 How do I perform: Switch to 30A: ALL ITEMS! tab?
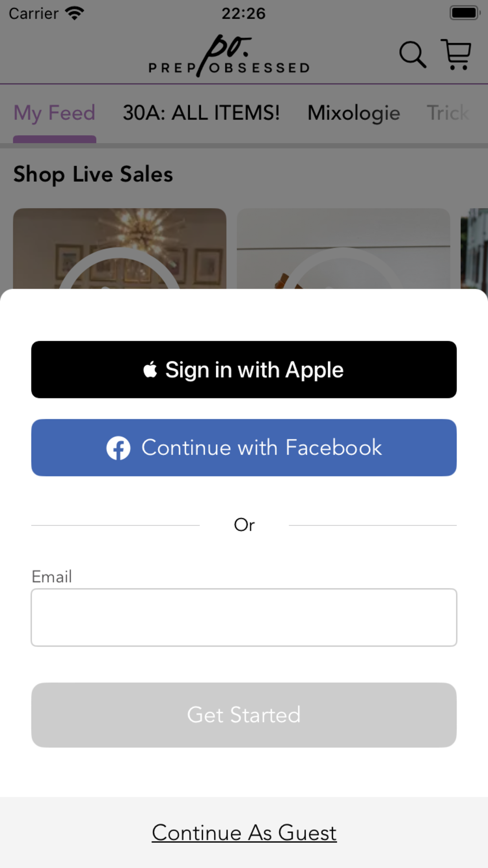[201, 113]
